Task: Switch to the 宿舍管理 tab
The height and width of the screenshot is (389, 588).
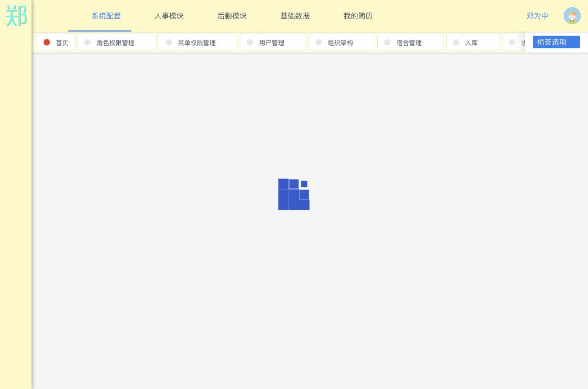Action: (410, 42)
